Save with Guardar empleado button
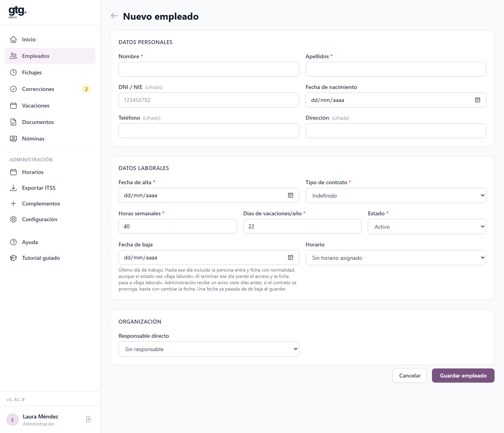The height and width of the screenshot is (433, 504). (463, 376)
